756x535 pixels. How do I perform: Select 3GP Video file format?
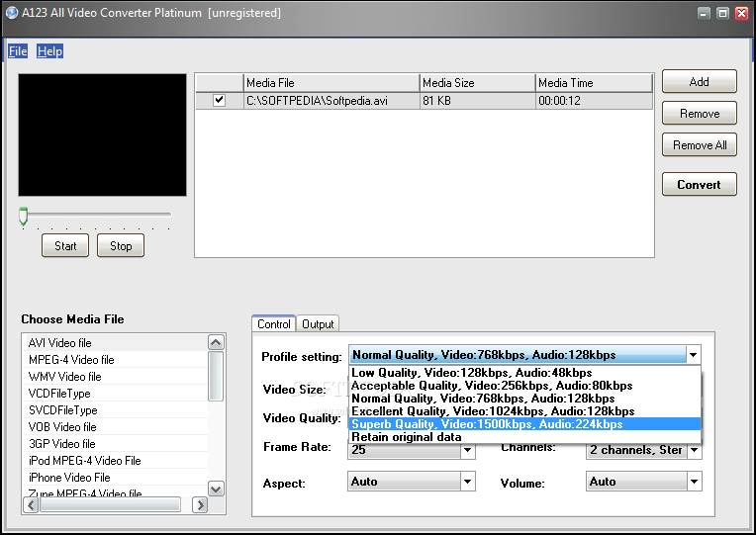(x=115, y=444)
